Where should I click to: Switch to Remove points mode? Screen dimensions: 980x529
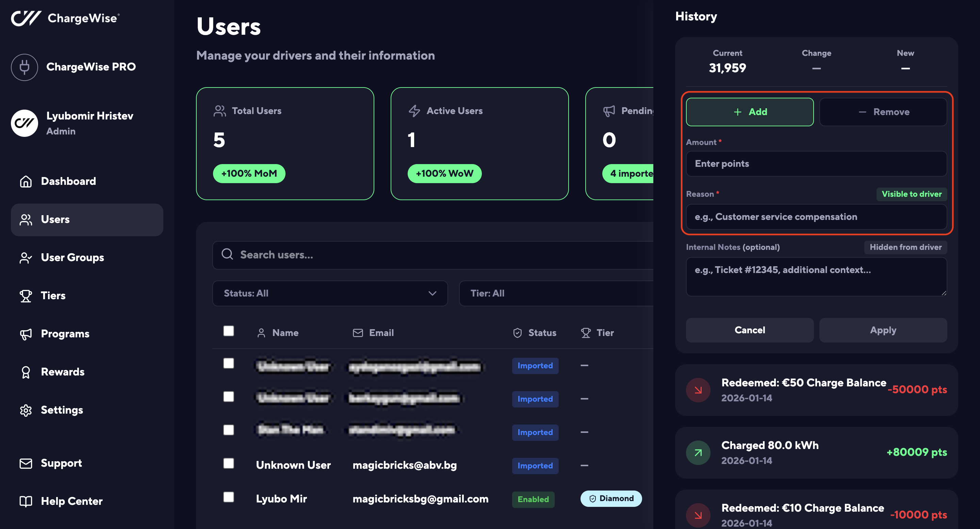pos(883,112)
